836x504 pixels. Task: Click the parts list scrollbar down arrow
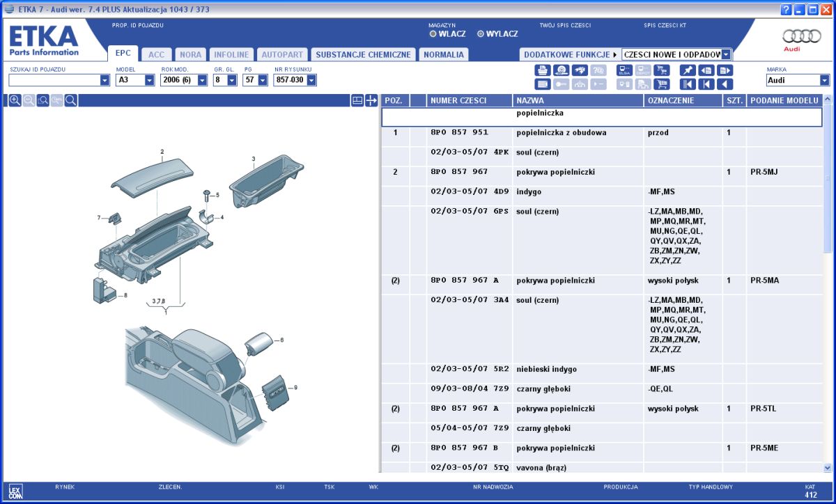(x=828, y=468)
